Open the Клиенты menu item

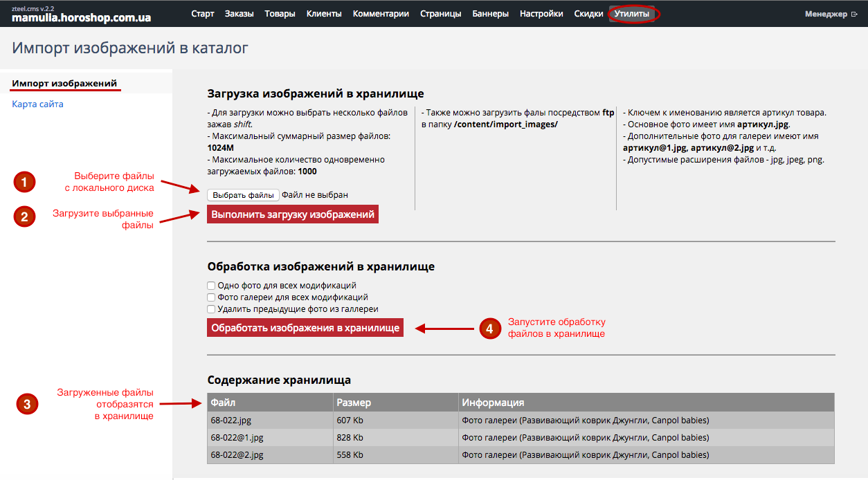tap(324, 14)
